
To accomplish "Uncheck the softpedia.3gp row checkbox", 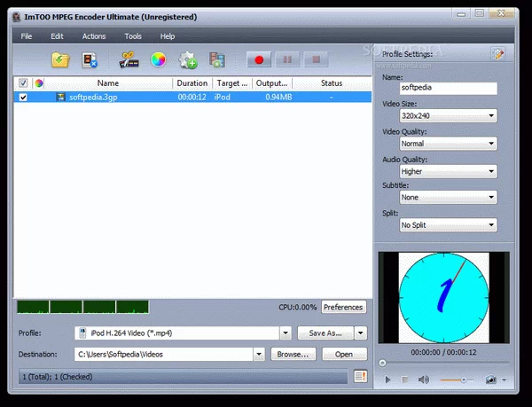I will click(x=23, y=98).
